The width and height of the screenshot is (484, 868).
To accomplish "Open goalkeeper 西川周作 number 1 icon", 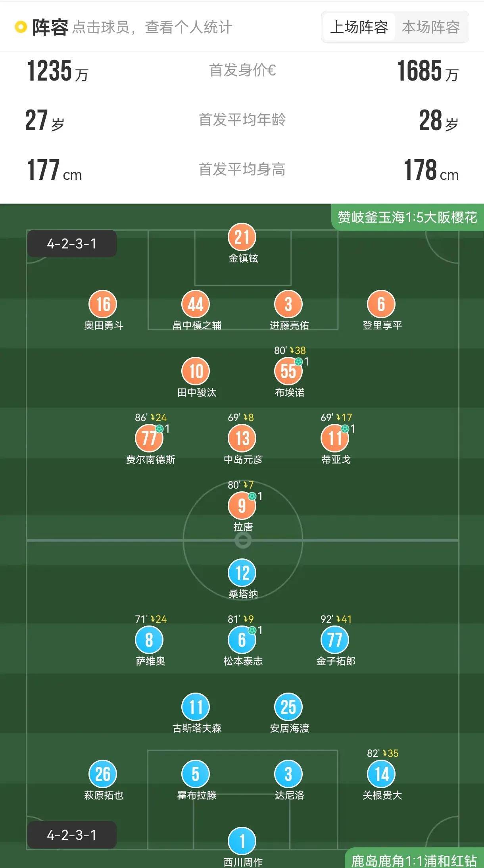I will coord(242,841).
